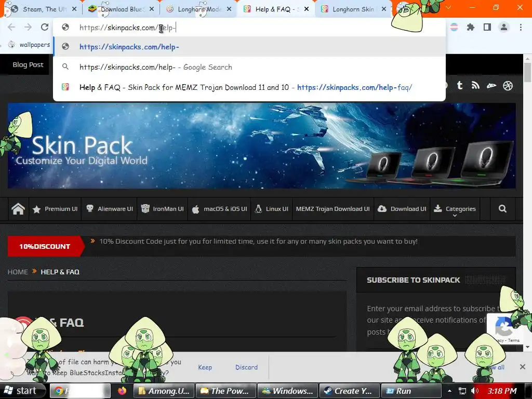This screenshot has width=532, height=399.
Task: Open Among.U... taskbar window
Action: (164, 391)
